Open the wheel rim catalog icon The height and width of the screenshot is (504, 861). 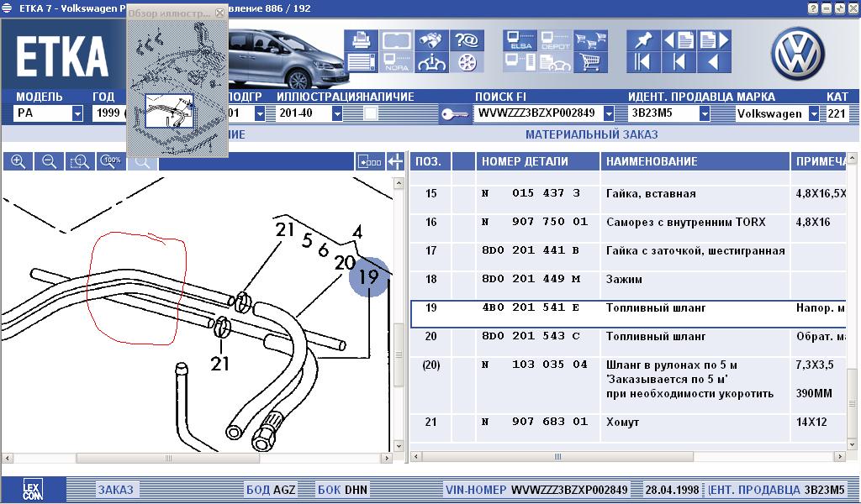tap(467, 62)
